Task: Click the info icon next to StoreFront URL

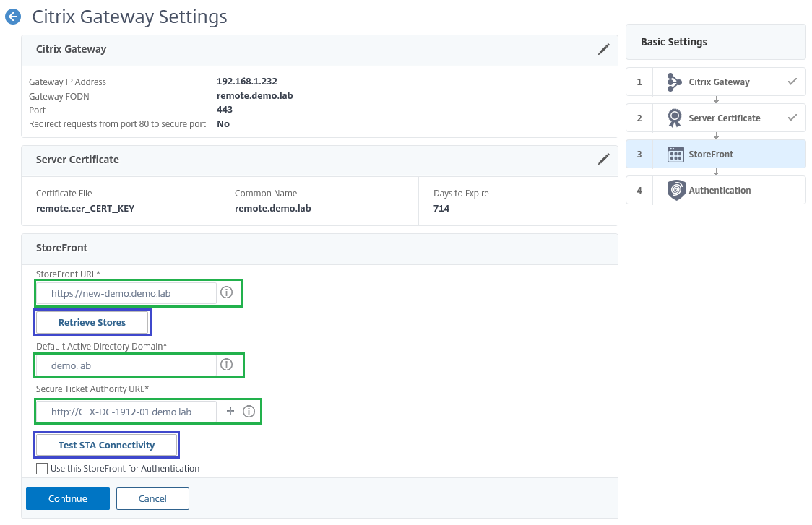Action: (x=226, y=293)
